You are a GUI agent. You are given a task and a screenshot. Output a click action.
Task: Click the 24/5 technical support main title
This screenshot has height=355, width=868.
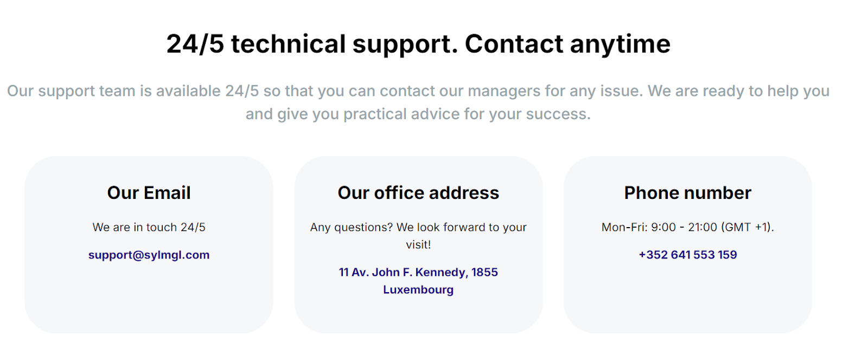tap(418, 44)
